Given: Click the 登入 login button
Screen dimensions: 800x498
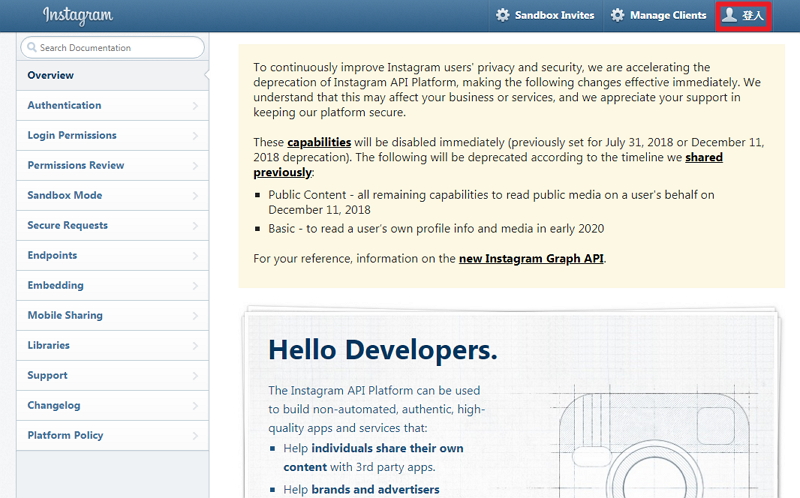Looking at the screenshot, I should click(743, 16).
